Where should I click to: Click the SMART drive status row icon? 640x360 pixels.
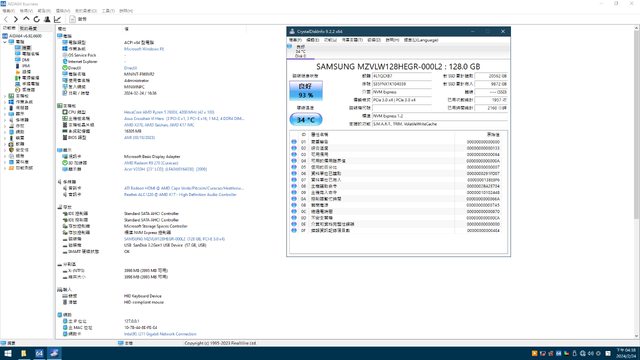click(65, 251)
